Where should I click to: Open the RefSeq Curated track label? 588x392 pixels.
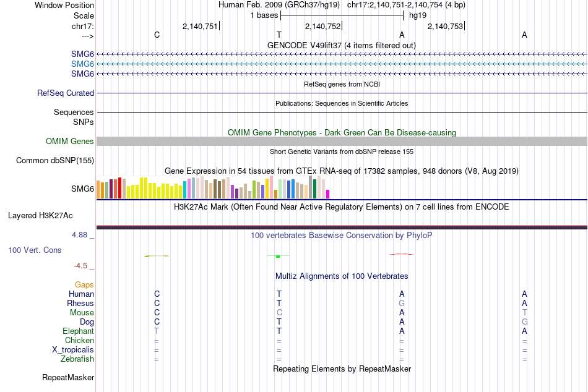[66, 93]
